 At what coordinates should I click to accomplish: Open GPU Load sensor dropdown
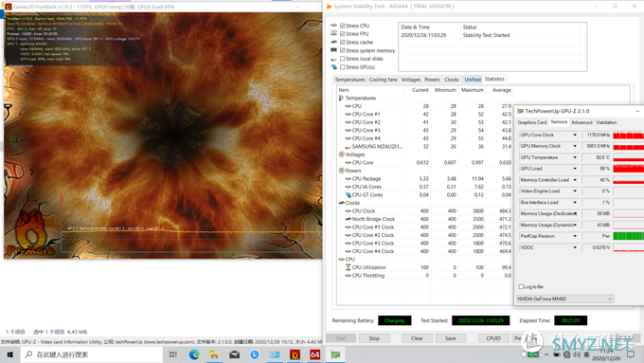click(x=575, y=169)
